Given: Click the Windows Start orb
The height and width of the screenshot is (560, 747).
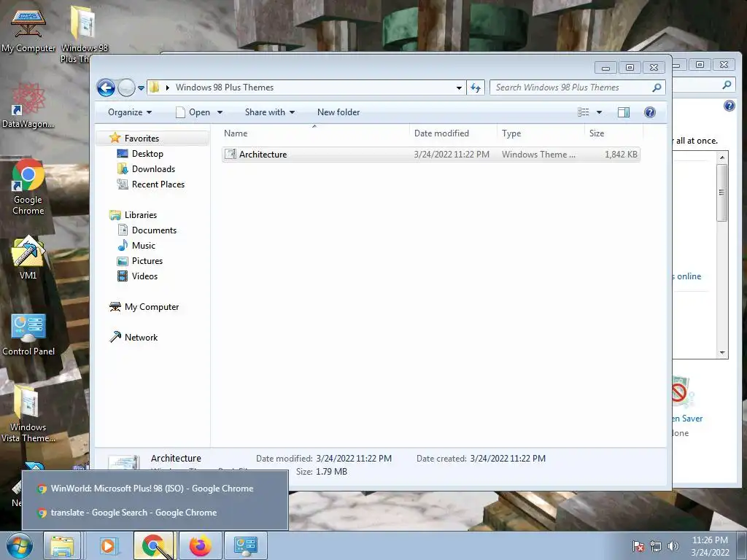Looking at the screenshot, I should click(x=20, y=546).
